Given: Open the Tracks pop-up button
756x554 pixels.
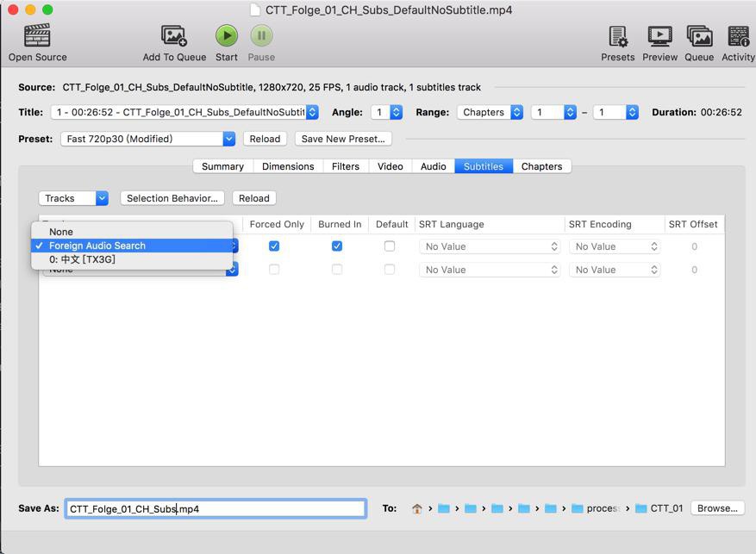Looking at the screenshot, I should [x=73, y=198].
